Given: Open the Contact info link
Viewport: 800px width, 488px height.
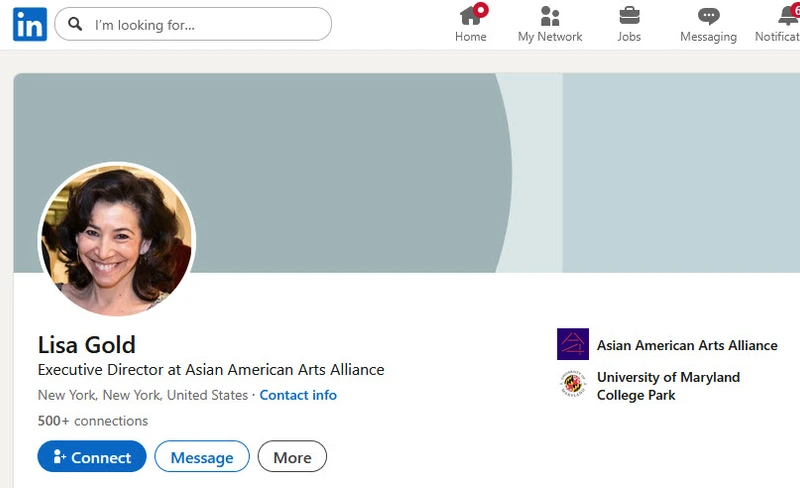Looking at the screenshot, I should (298, 395).
